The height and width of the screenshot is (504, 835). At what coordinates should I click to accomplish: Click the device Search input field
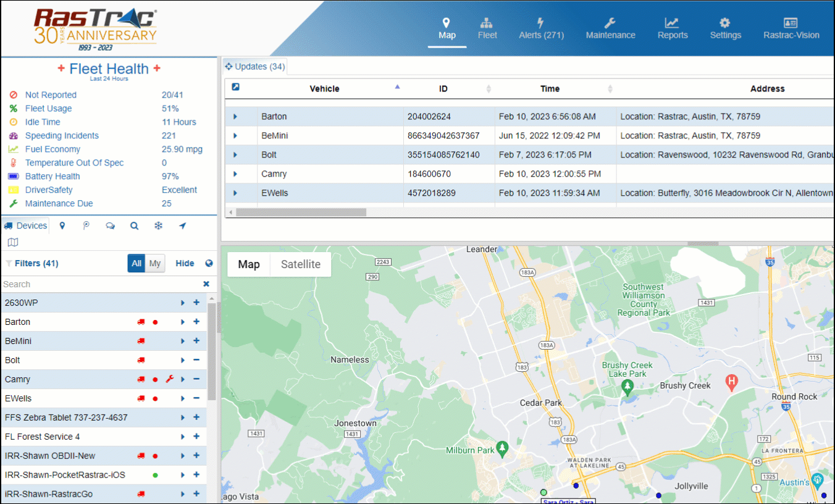click(x=99, y=284)
